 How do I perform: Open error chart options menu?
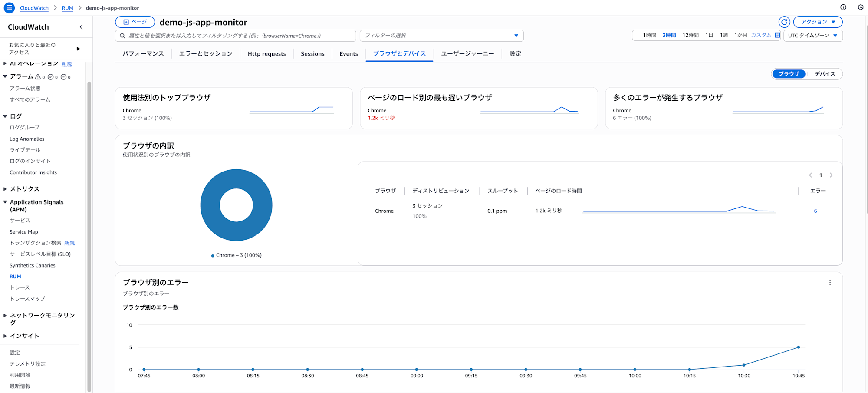click(x=830, y=283)
